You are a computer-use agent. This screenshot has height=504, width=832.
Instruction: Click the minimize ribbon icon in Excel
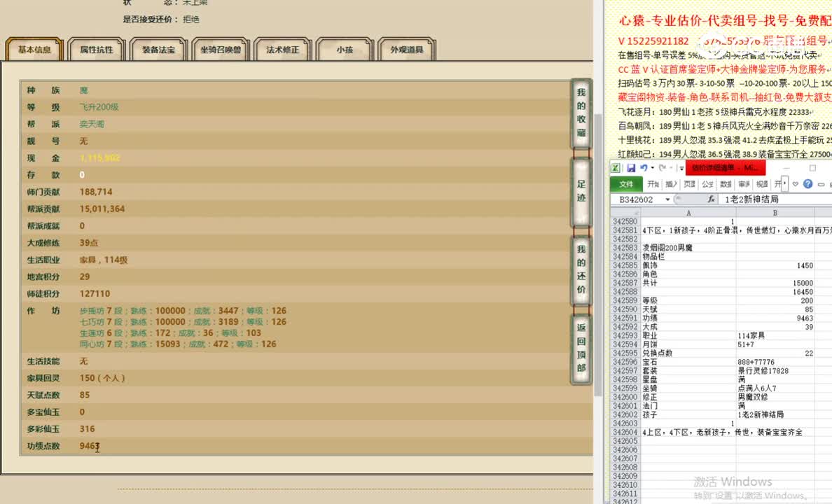pyautogui.click(x=820, y=183)
